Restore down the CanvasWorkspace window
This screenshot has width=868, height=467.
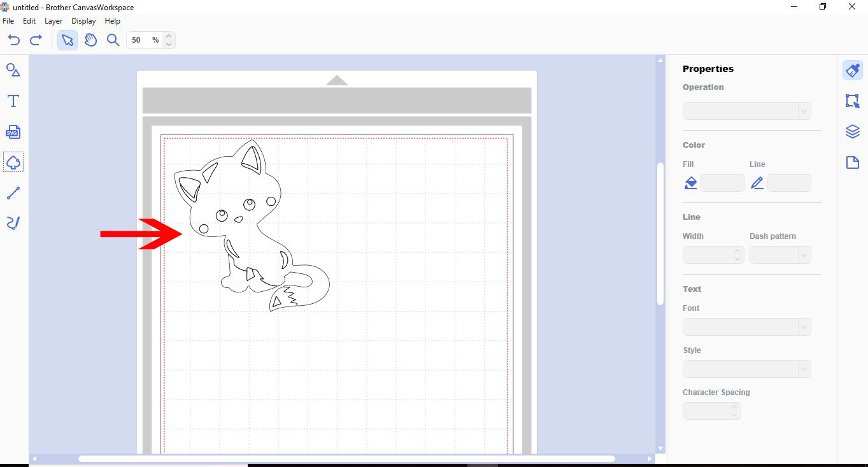click(x=823, y=7)
